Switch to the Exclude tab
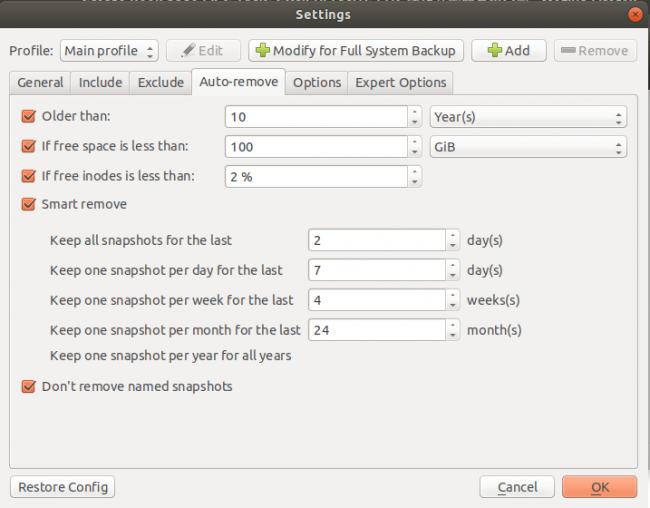 pos(161,83)
